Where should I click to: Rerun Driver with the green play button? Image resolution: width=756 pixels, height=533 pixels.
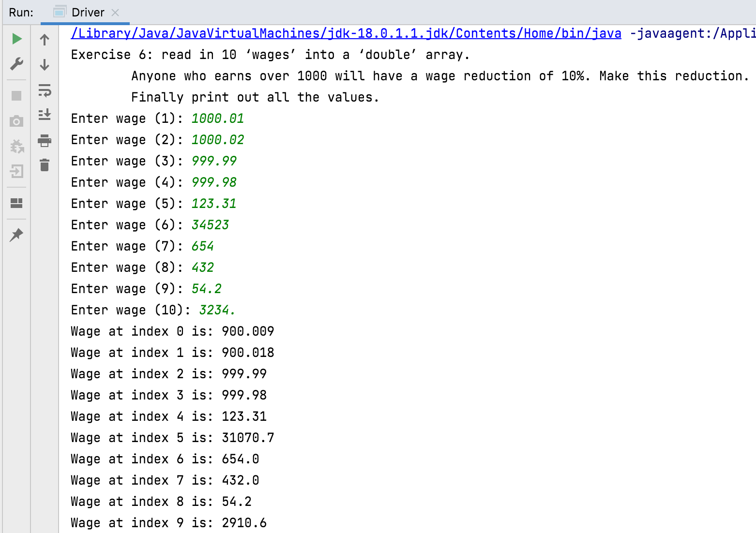(16, 39)
